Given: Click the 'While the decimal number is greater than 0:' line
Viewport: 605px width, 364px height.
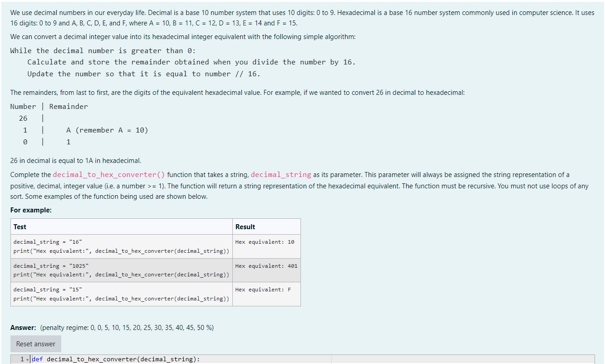Looking at the screenshot, I should point(103,51).
